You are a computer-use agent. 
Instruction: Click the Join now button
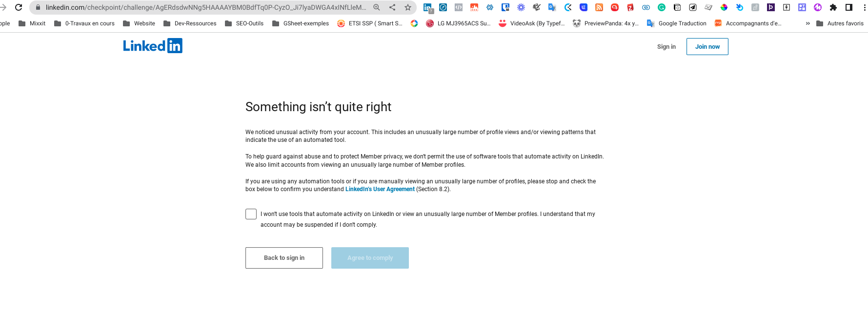point(707,47)
